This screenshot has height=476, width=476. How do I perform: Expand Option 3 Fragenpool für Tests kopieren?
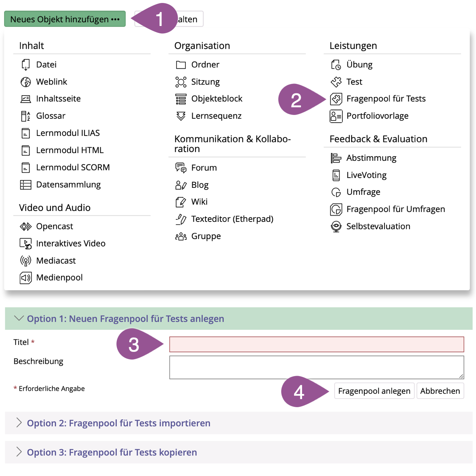click(112, 452)
